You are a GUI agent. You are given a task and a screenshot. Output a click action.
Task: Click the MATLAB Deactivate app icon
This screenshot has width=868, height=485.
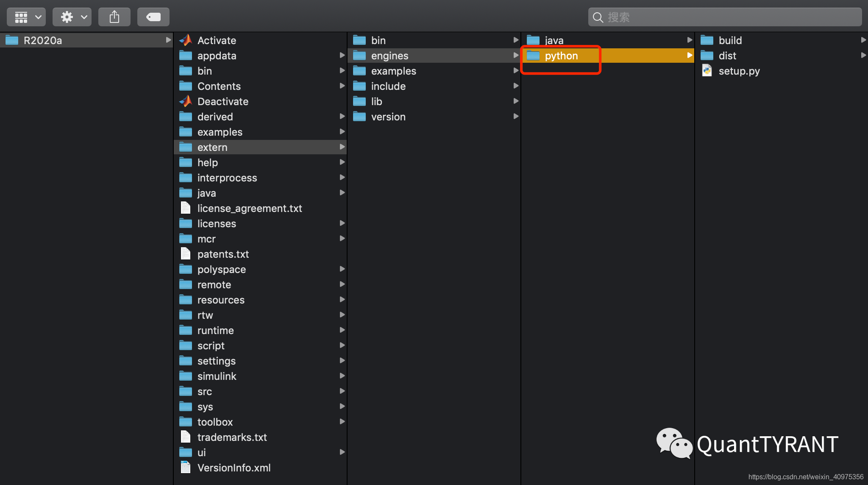pos(186,101)
